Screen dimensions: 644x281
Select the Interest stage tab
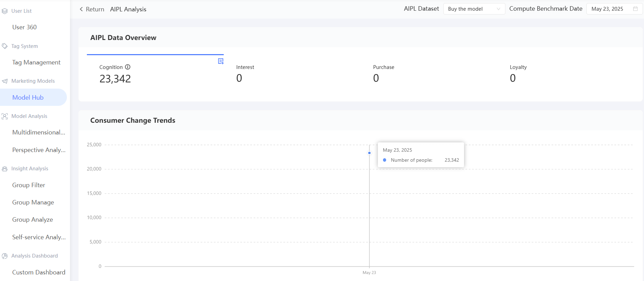(x=292, y=74)
